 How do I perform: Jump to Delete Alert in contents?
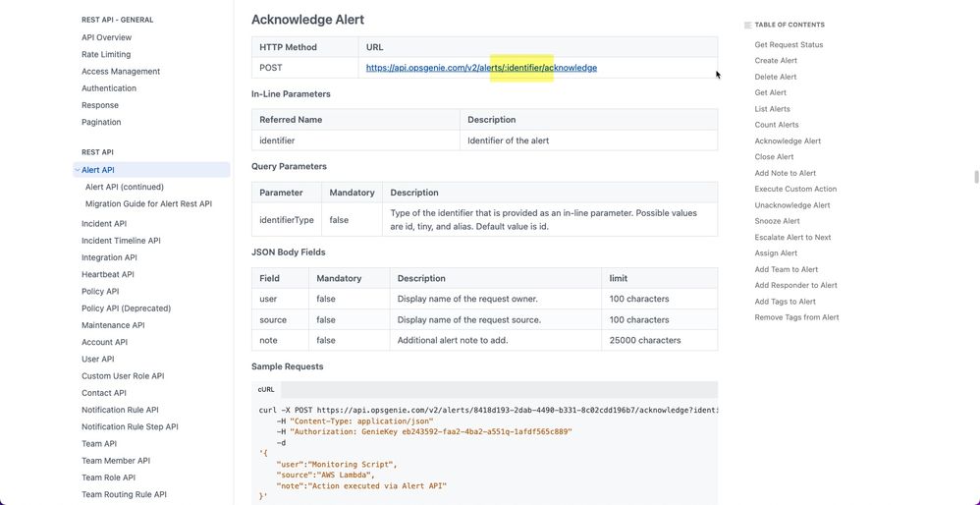[776, 77]
